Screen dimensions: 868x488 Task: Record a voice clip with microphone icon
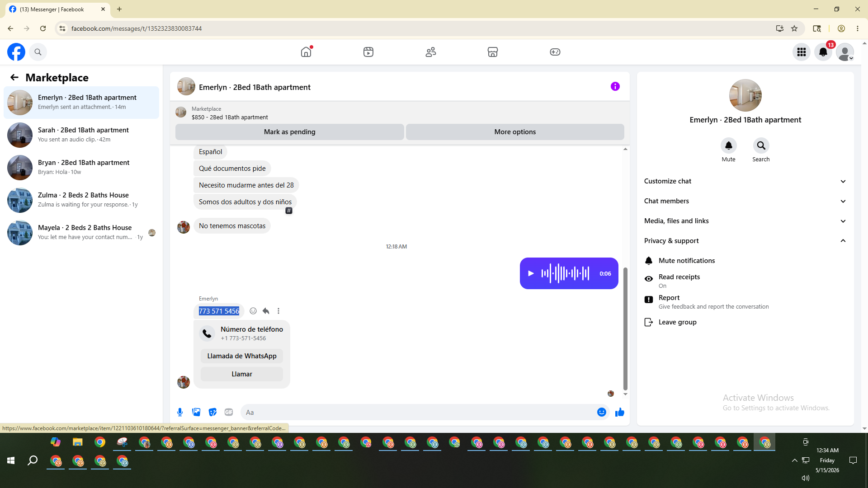tap(180, 412)
